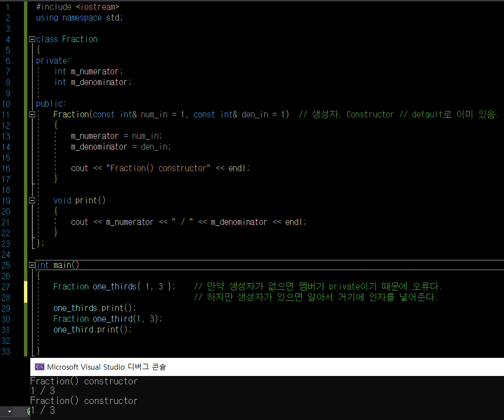This screenshot has height=420, width=504.
Task: Click the 'class Fraction' declaration text
Action: tap(67, 39)
